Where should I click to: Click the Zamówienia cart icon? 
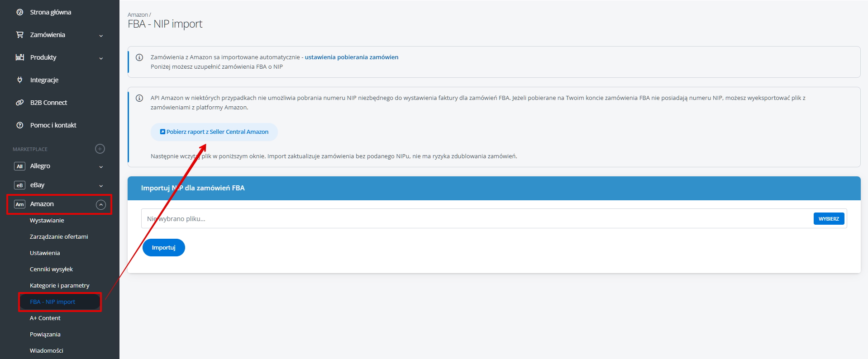(20, 35)
